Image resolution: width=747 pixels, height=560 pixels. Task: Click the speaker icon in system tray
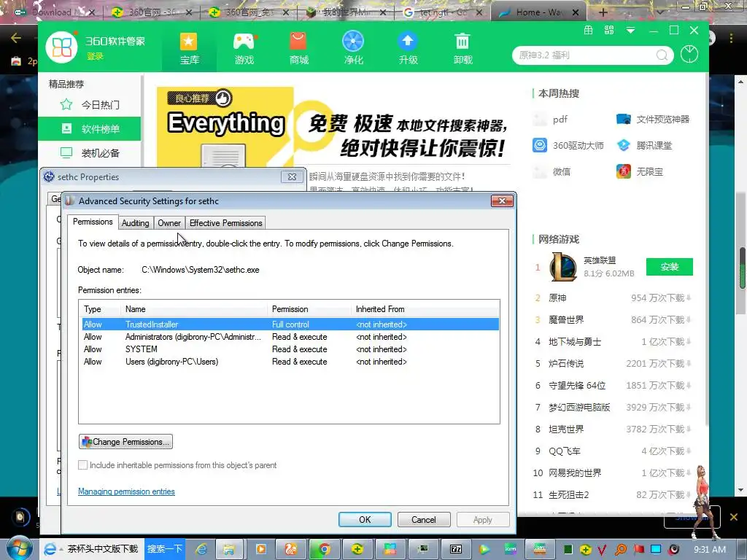tap(673, 550)
